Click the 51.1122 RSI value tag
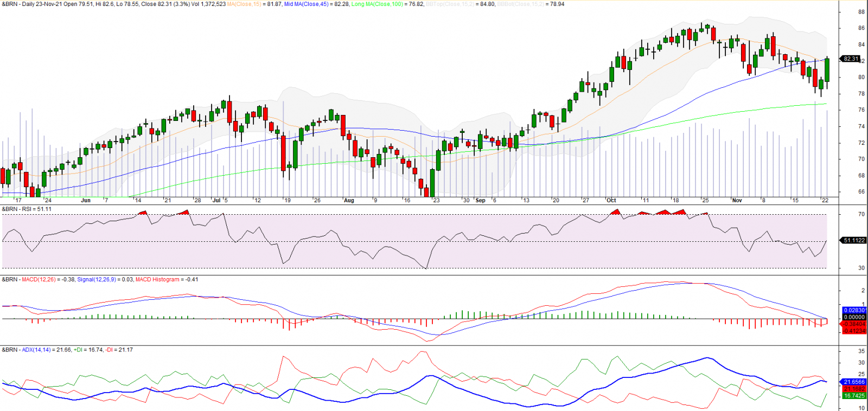 (x=854, y=240)
